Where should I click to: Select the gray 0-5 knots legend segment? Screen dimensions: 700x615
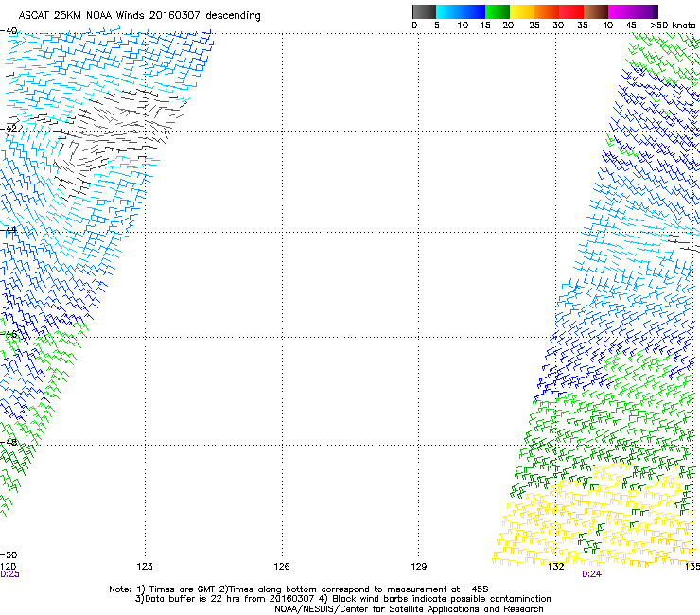click(424, 11)
